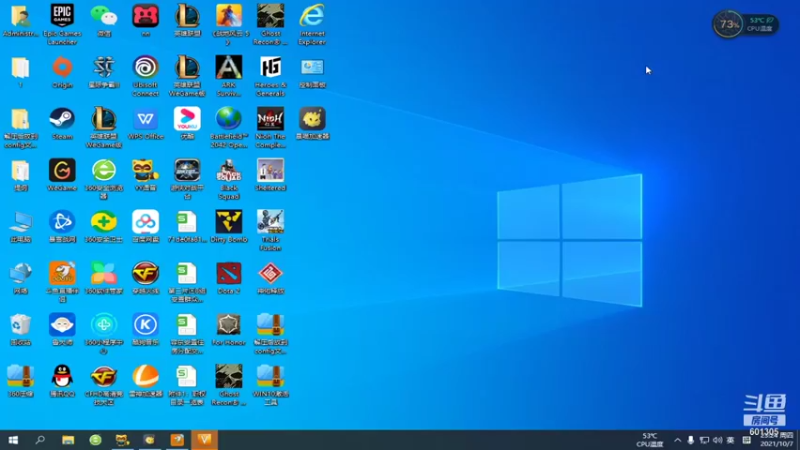The width and height of the screenshot is (800, 450).
Task: Open the Sheltered game icon
Action: (x=270, y=175)
